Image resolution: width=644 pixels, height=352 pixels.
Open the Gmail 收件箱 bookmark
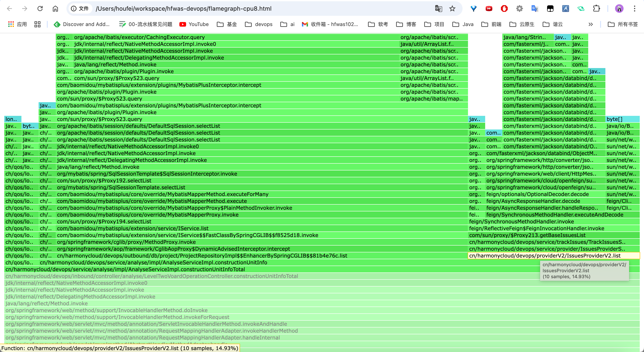(330, 24)
